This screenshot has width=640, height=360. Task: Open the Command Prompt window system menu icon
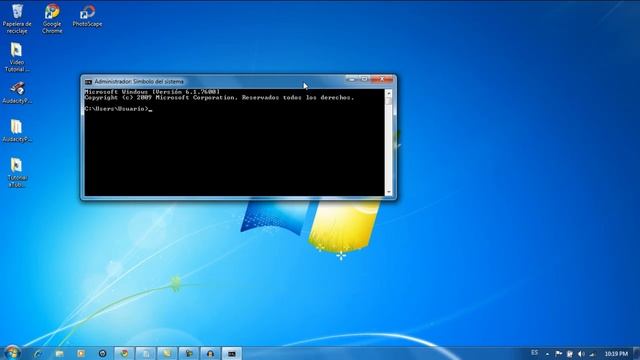pyautogui.click(x=88, y=82)
